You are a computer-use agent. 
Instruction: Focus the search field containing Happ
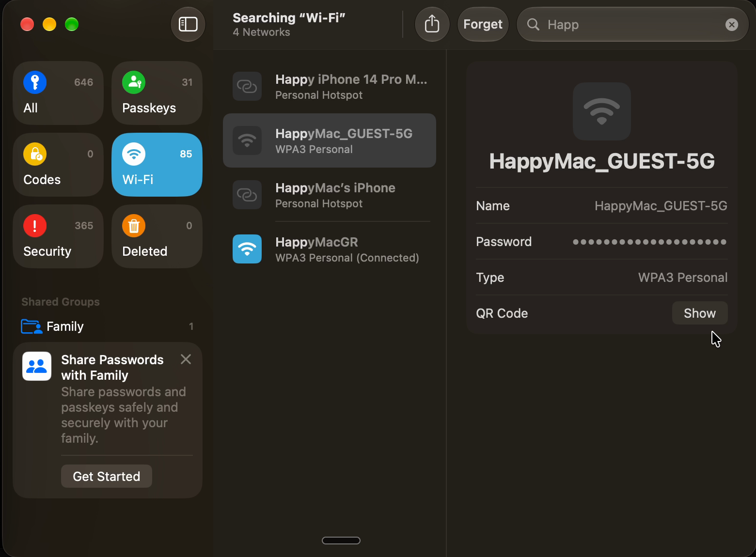pyautogui.click(x=632, y=24)
